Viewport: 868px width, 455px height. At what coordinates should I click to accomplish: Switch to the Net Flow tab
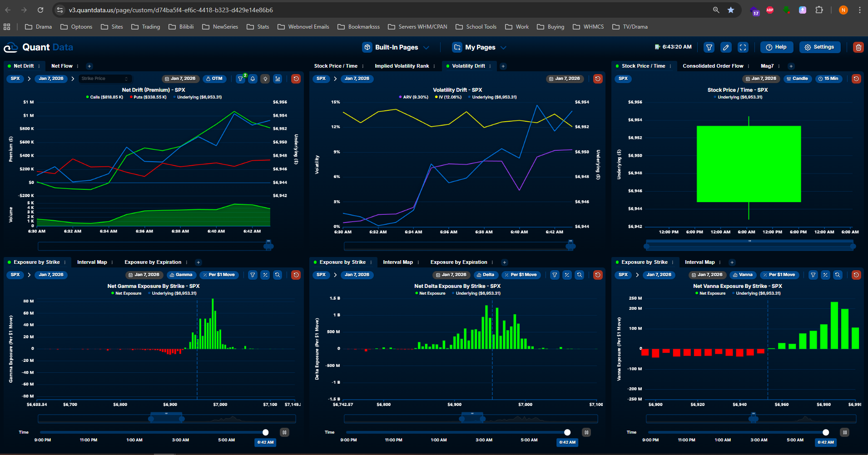pos(62,66)
